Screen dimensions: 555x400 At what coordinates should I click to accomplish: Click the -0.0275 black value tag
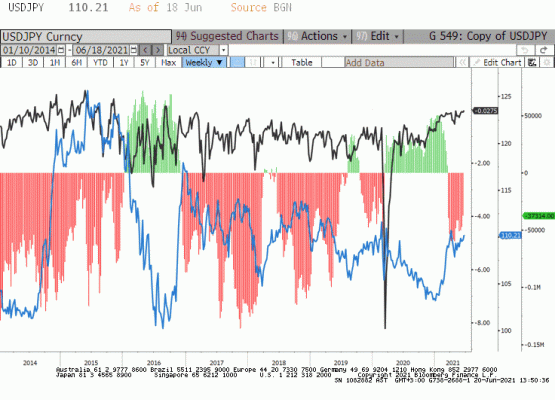486,111
